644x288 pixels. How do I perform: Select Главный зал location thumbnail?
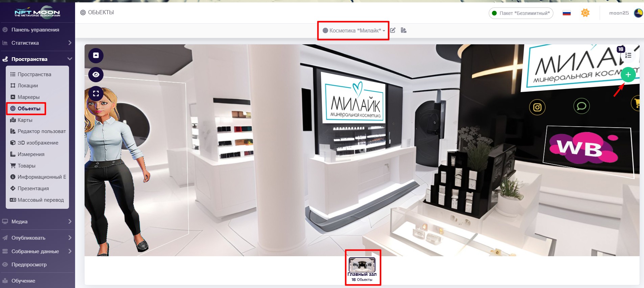tap(362, 264)
